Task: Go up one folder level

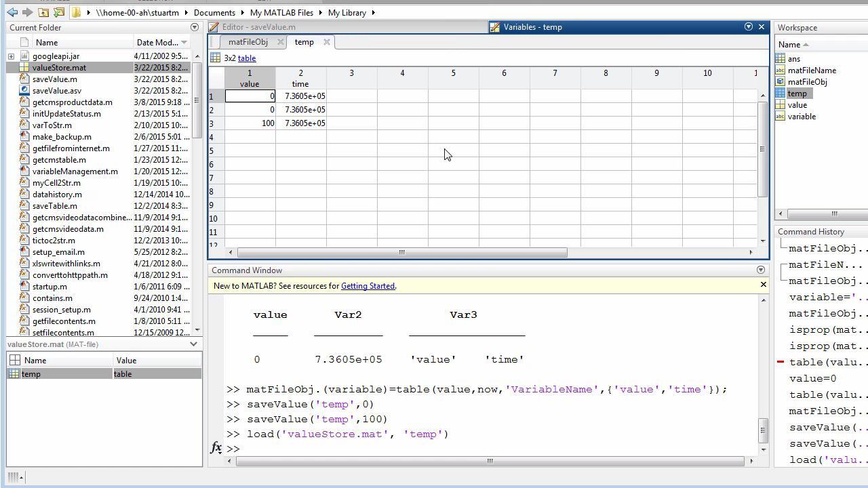Action: click(43, 12)
